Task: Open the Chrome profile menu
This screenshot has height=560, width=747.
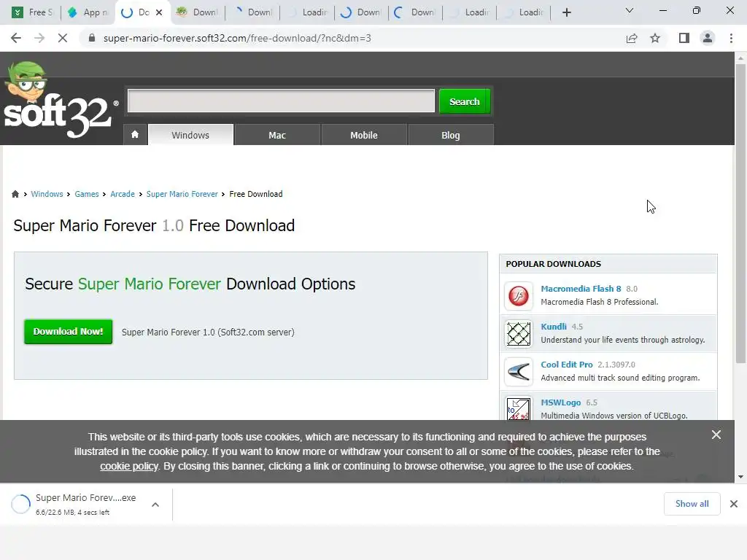Action: pyautogui.click(x=708, y=38)
